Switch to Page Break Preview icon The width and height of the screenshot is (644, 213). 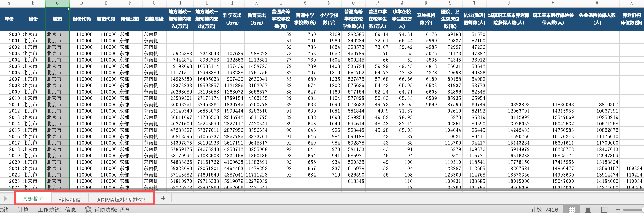(x=604, y=209)
